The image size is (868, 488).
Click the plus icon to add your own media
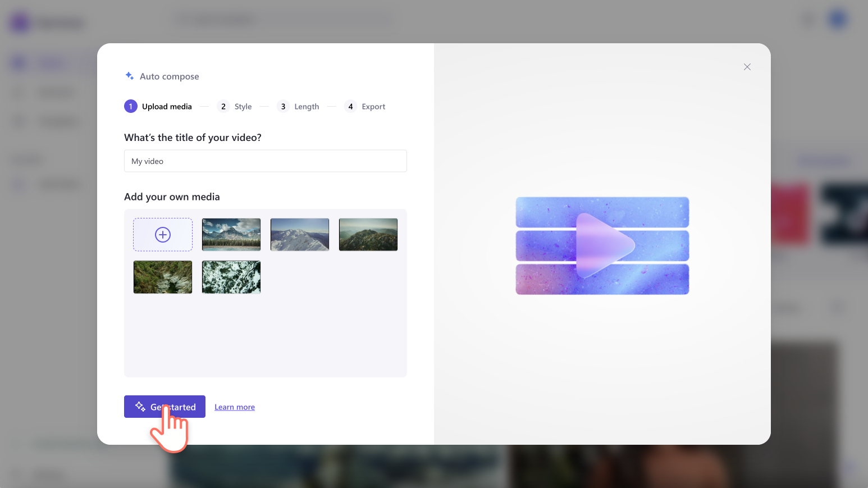(163, 234)
